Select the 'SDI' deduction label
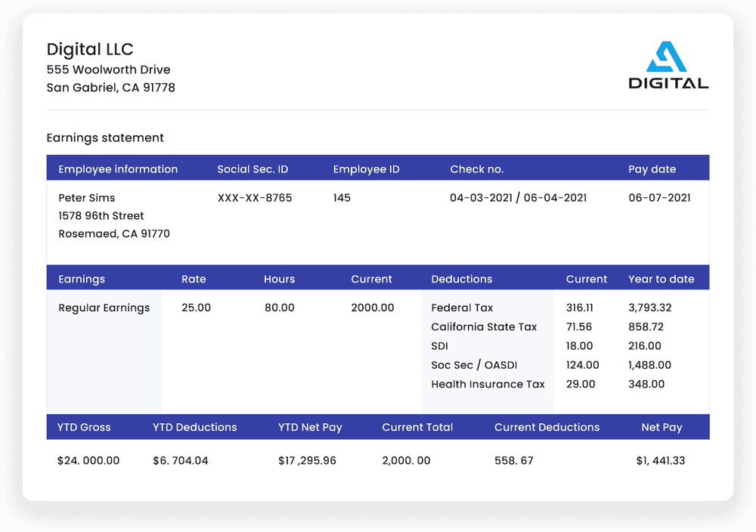756x532 pixels. pyautogui.click(x=440, y=346)
